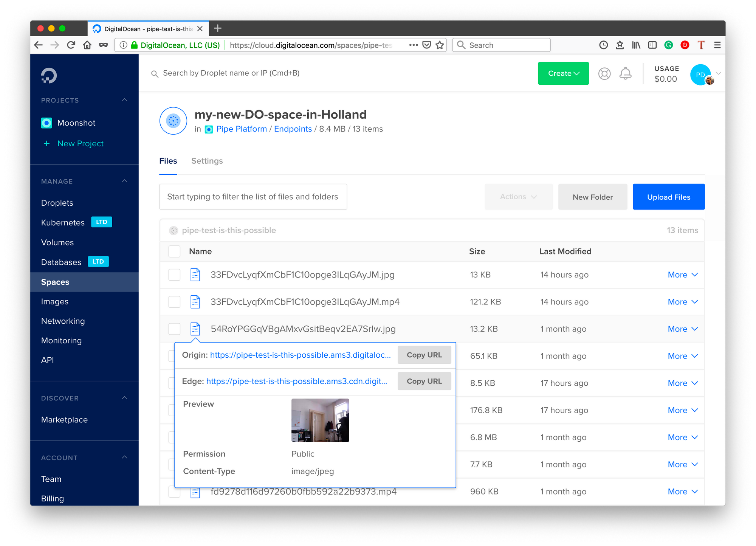Open page actions three-dots in address bar

pyautogui.click(x=414, y=45)
